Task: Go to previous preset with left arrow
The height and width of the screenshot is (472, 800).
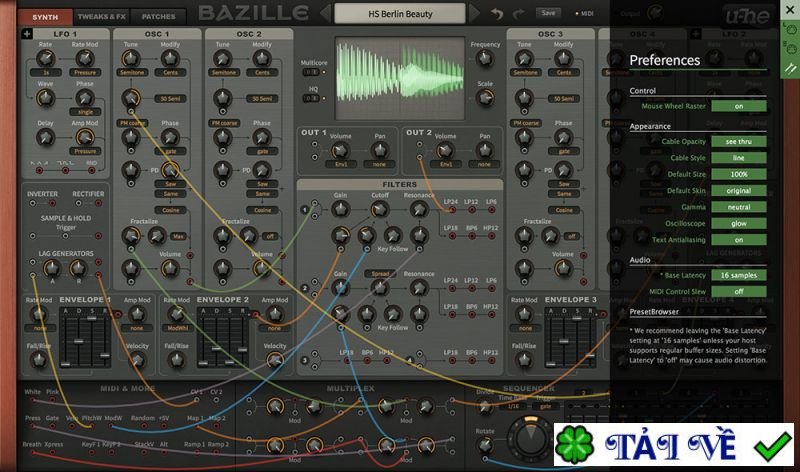Action: point(326,14)
